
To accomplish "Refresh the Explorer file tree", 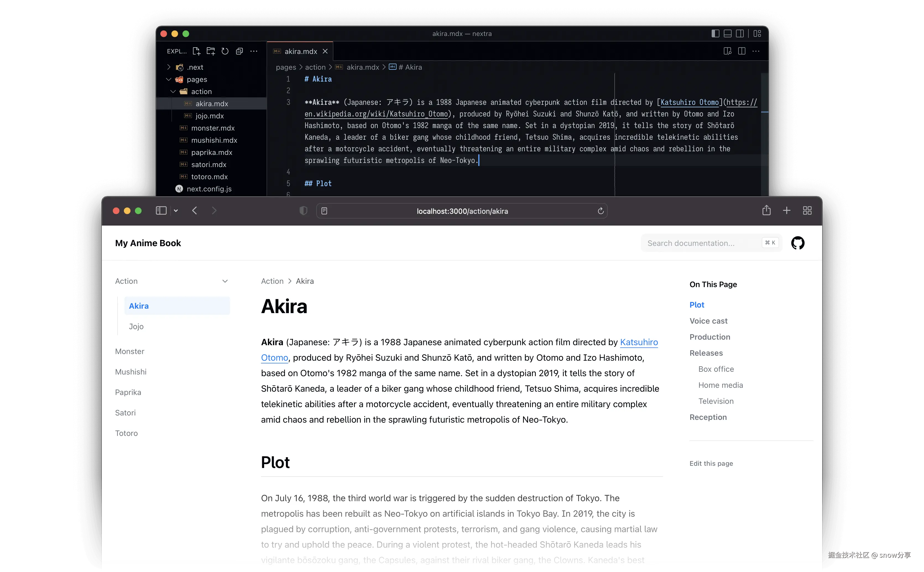I will (225, 51).
